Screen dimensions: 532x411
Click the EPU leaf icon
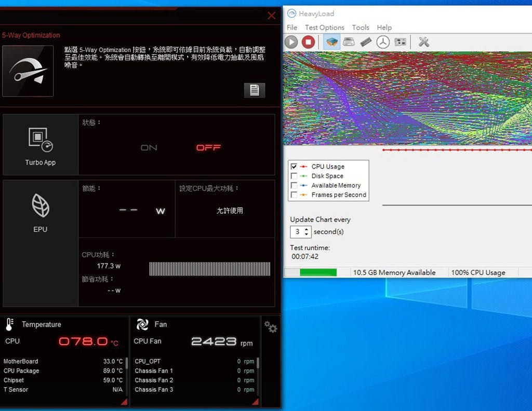[x=41, y=207]
